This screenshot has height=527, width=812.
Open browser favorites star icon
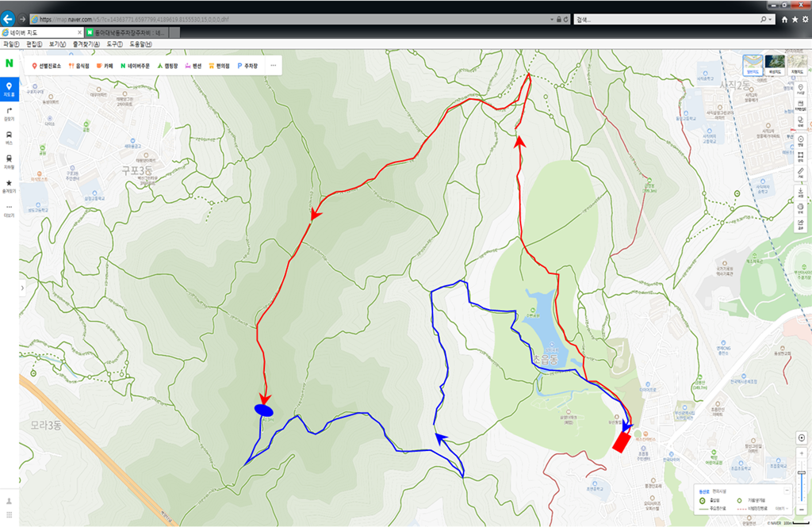795,20
